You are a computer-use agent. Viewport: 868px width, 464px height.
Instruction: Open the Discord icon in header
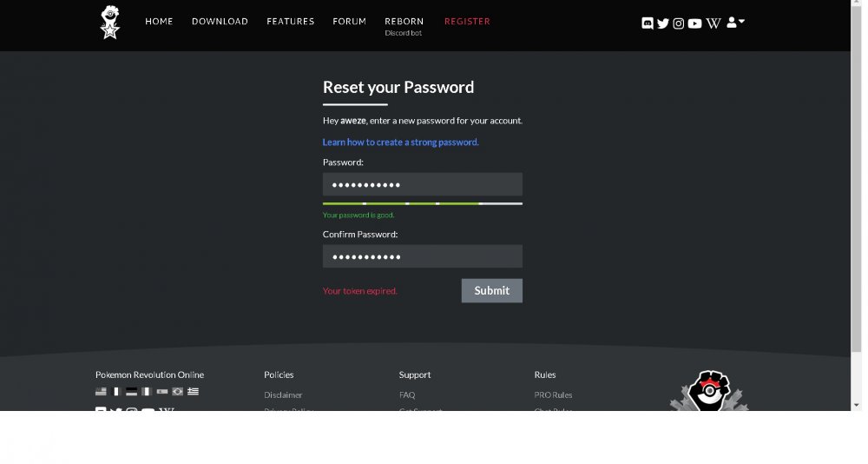(648, 23)
